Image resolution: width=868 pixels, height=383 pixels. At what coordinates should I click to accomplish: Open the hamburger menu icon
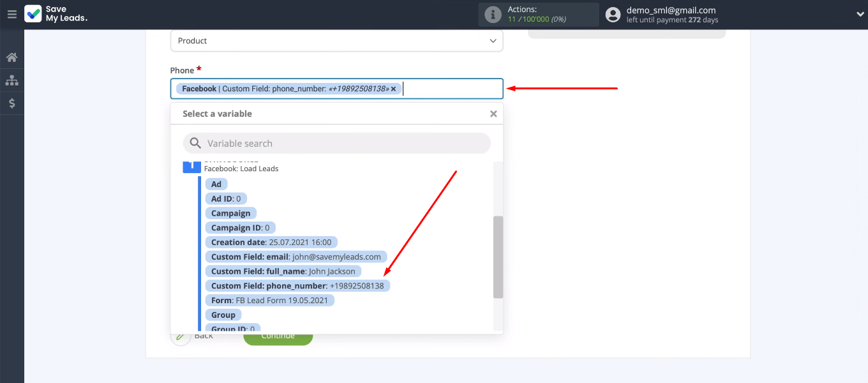point(11,14)
